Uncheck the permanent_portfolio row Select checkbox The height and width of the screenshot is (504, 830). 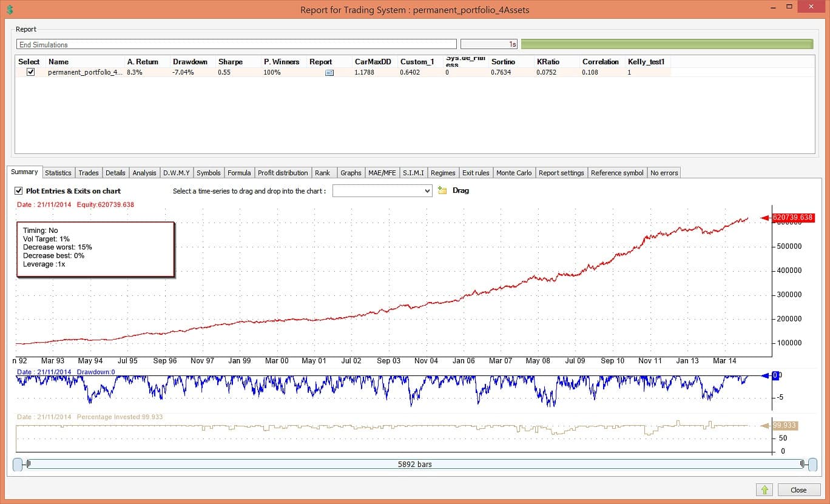[x=31, y=72]
